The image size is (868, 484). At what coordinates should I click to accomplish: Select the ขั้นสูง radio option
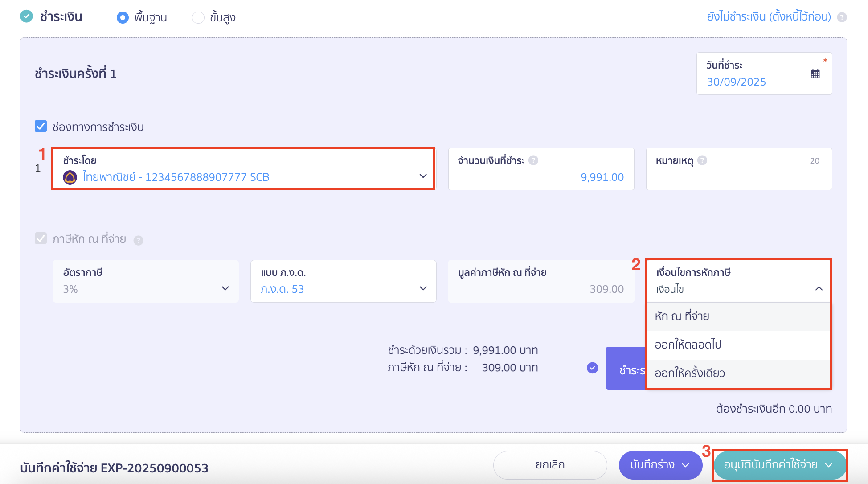(x=198, y=17)
